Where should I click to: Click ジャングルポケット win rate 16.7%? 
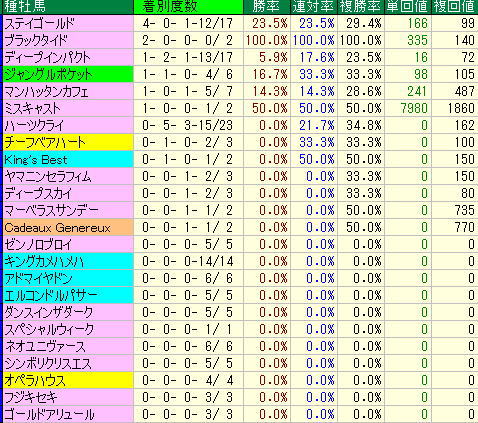269,74
